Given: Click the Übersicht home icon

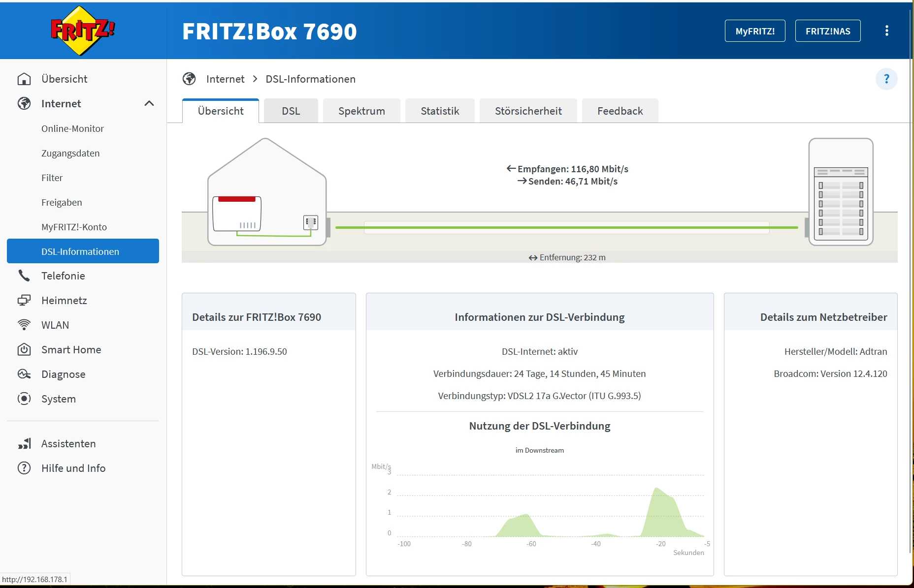Looking at the screenshot, I should (x=24, y=79).
